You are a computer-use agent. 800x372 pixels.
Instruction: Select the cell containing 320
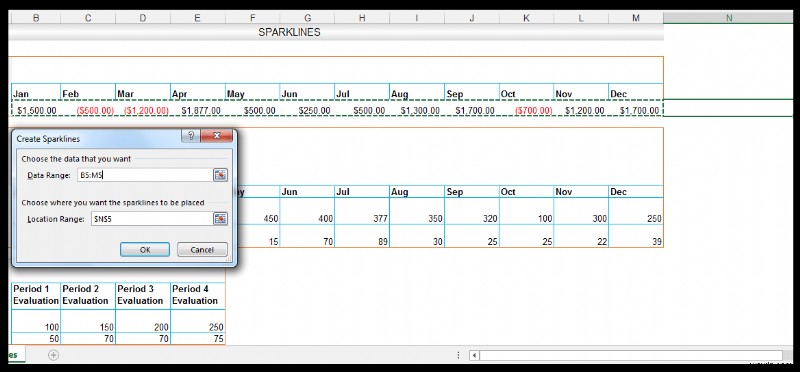(471, 212)
